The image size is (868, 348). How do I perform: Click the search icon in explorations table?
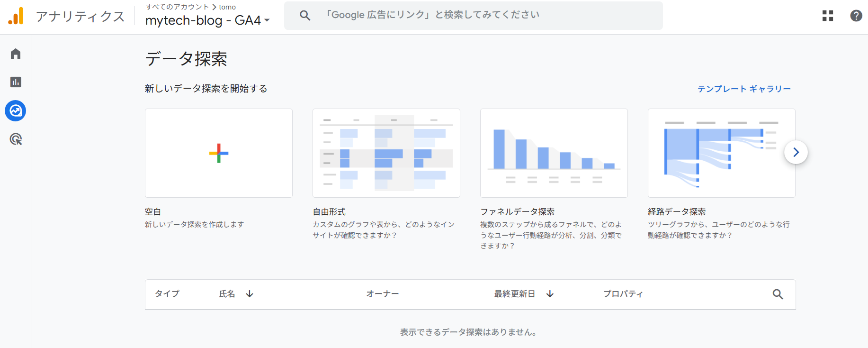pos(778,294)
